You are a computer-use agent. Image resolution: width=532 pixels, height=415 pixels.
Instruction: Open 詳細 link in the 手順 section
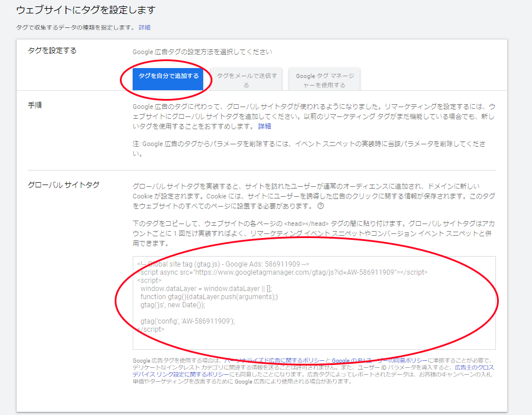(x=265, y=126)
